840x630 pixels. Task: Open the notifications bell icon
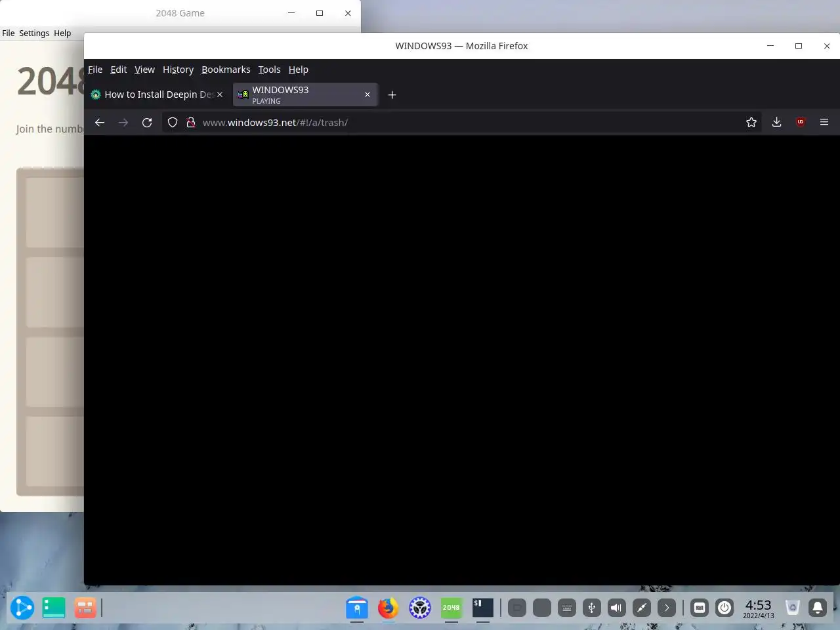coord(818,608)
